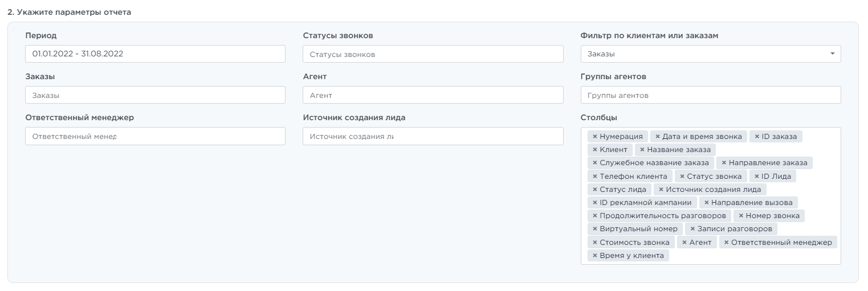868x291 pixels.
Task: Remove the Стоимость звонка column tag
Action: click(595, 243)
